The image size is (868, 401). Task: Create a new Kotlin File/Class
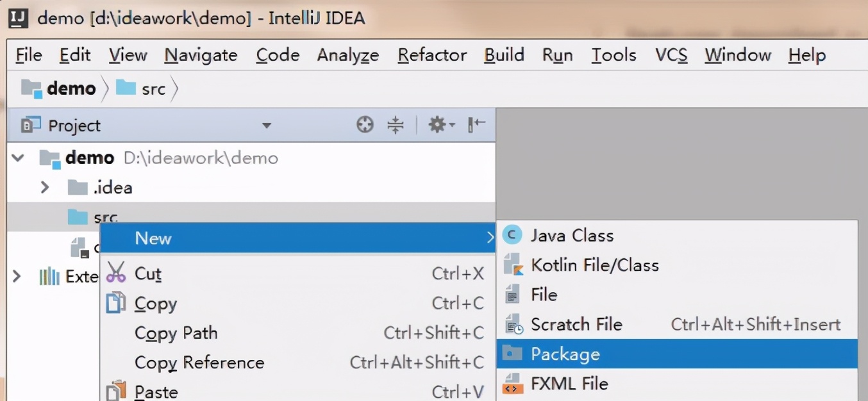(x=677, y=265)
